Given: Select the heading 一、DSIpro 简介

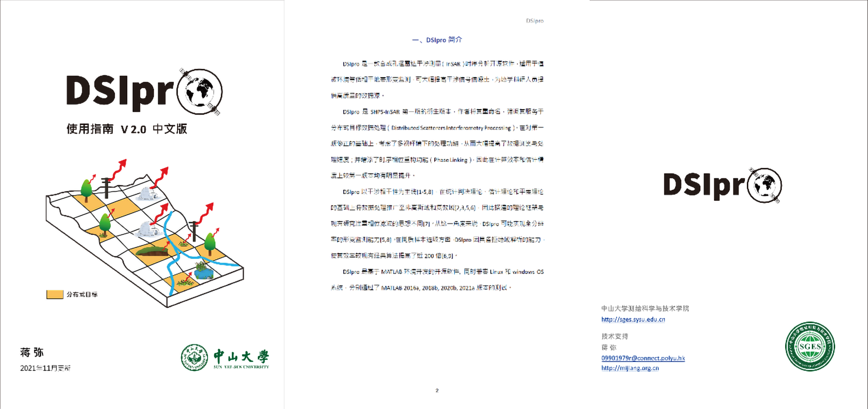Looking at the screenshot, I should [437, 40].
